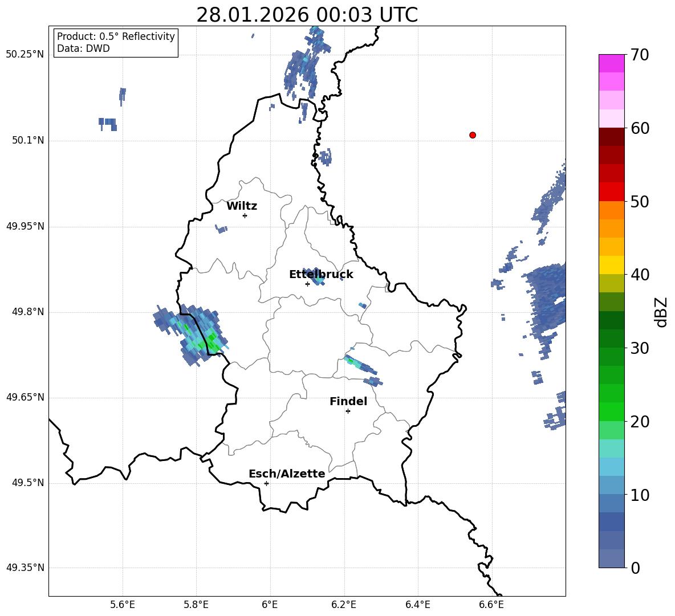
Task: Click the colorbar tick label 60
Action: (640, 128)
